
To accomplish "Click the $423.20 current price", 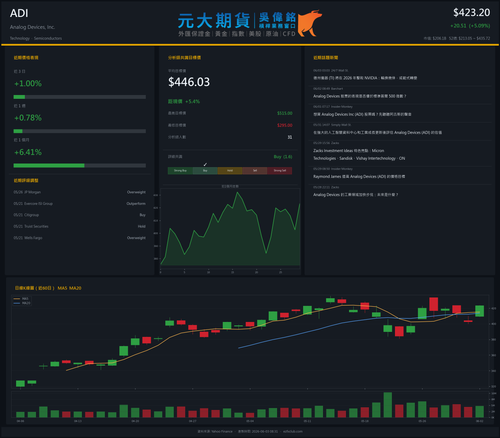I will (471, 13).
